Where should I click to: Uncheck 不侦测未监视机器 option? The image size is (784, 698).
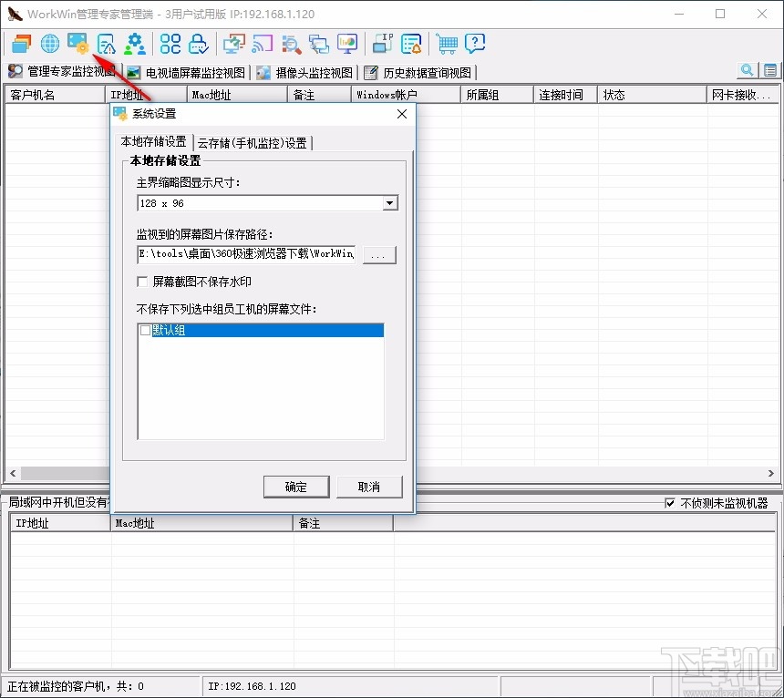pyautogui.click(x=672, y=502)
